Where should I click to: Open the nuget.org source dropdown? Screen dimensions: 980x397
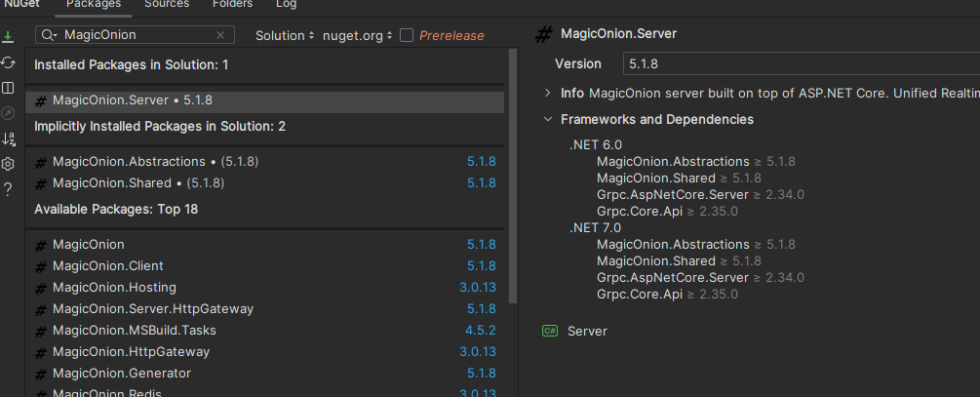pos(357,36)
